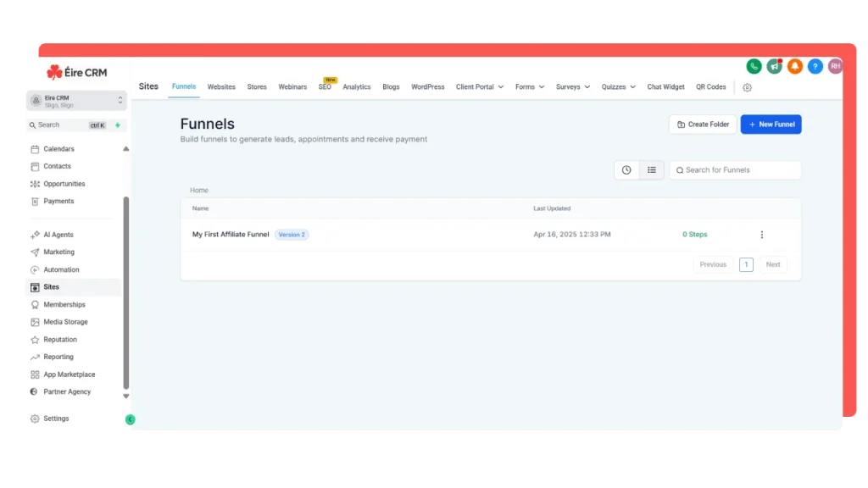Click the Create Folder button
The image size is (868, 488).
click(x=703, y=125)
